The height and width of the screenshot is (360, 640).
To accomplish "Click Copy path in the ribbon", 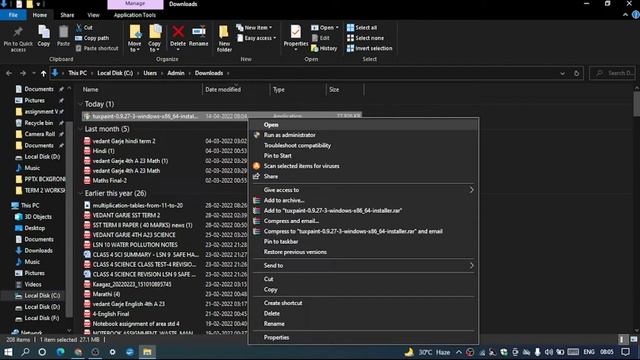I will click(x=92, y=38).
